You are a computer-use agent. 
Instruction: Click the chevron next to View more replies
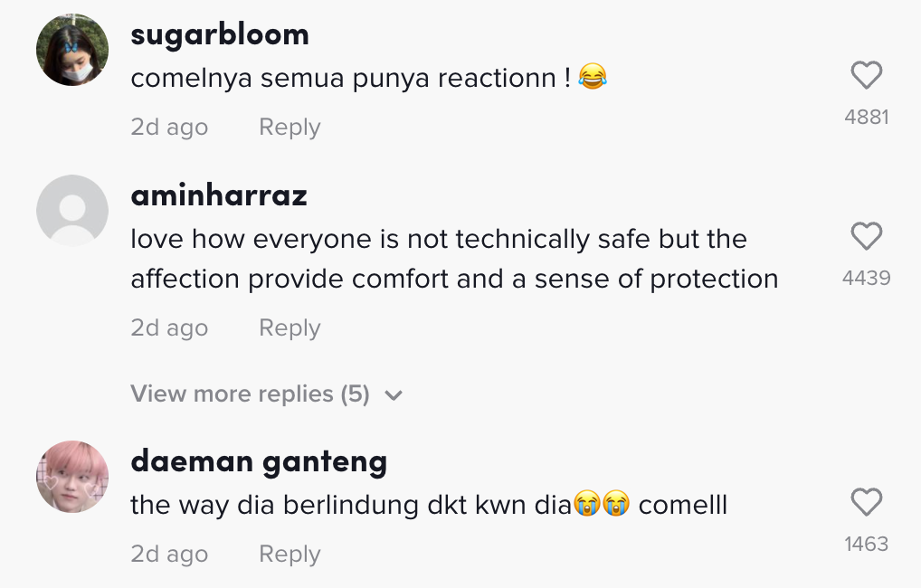click(x=394, y=395)
